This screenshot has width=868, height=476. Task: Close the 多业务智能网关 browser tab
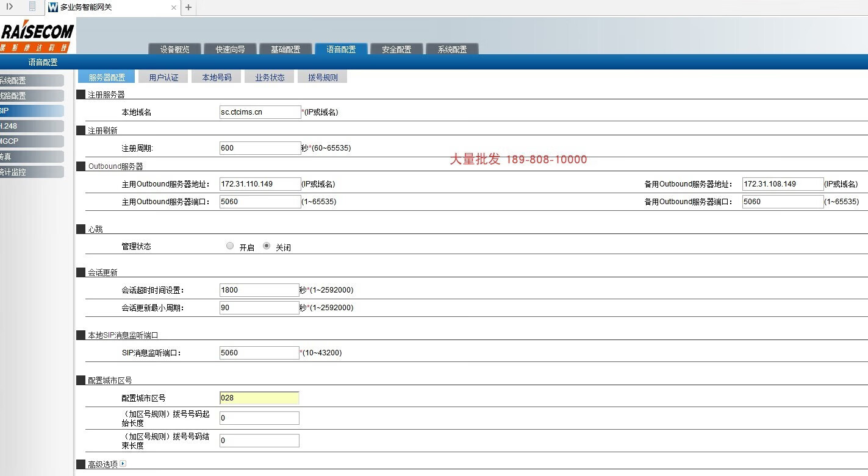(x=174, y=8)
